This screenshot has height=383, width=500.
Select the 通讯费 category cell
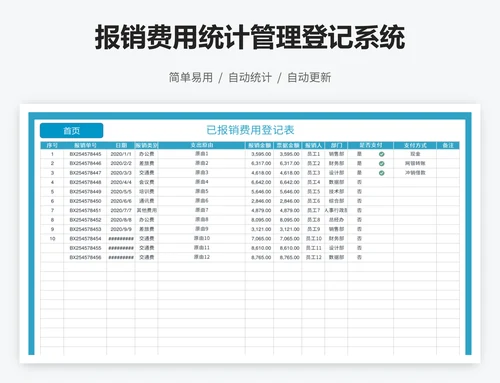tap(147, 201)
